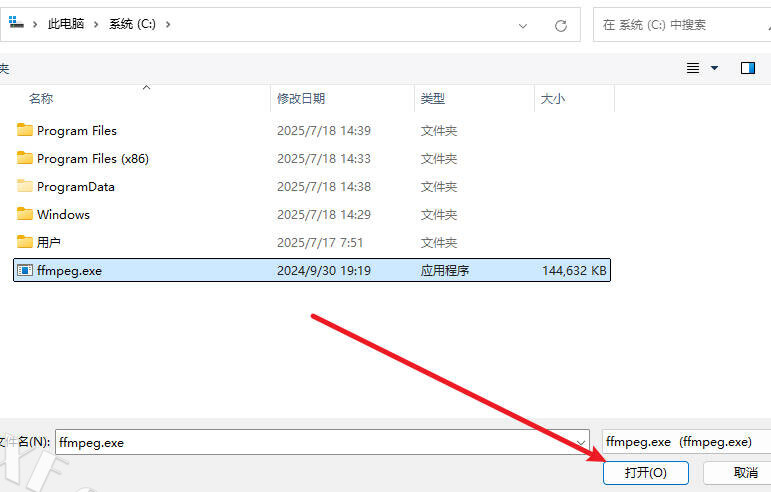
Task: Select the ffmpeg.exe file name
Action: coord(69,270)
